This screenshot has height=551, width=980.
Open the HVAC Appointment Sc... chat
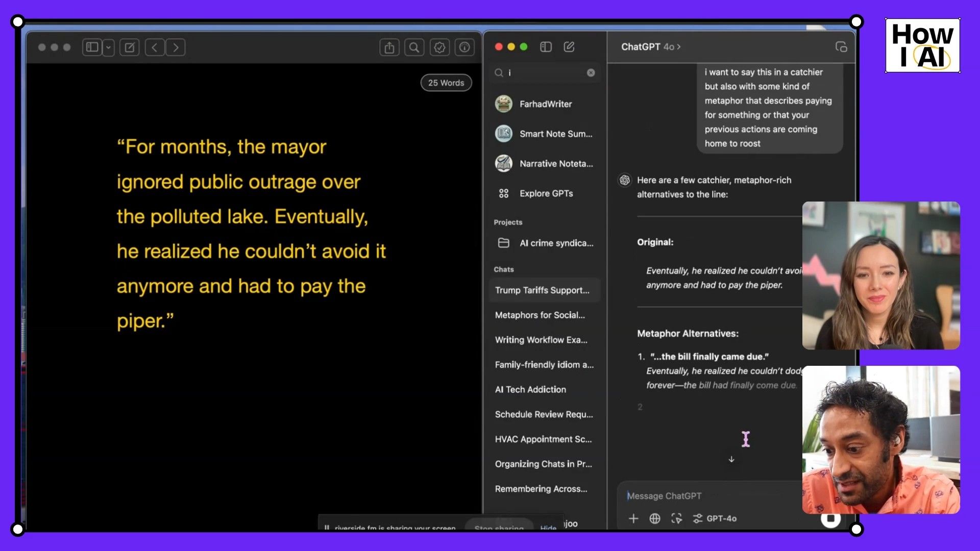(544, 439)
